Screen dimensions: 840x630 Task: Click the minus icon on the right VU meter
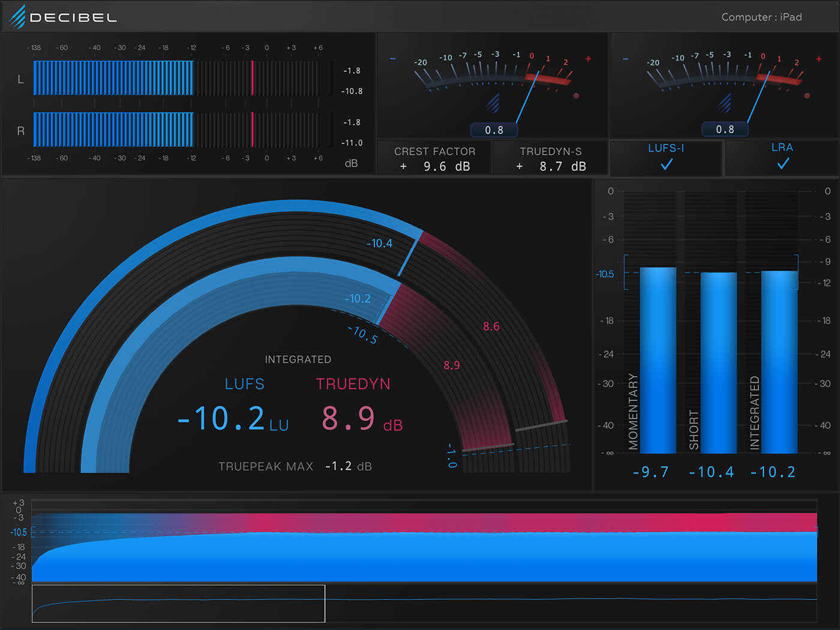(x=624, y=58)
